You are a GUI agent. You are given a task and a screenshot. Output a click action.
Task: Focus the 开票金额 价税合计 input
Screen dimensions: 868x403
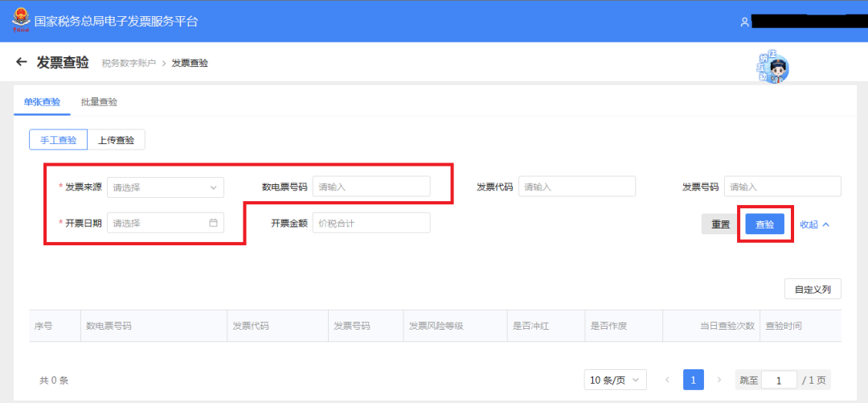tap(371, 223)
